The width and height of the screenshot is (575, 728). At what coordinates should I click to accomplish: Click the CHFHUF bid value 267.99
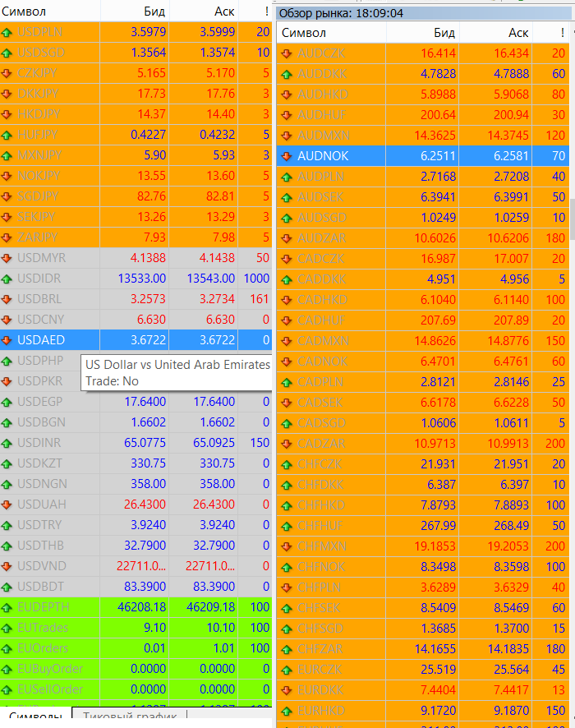coord(438,526)
